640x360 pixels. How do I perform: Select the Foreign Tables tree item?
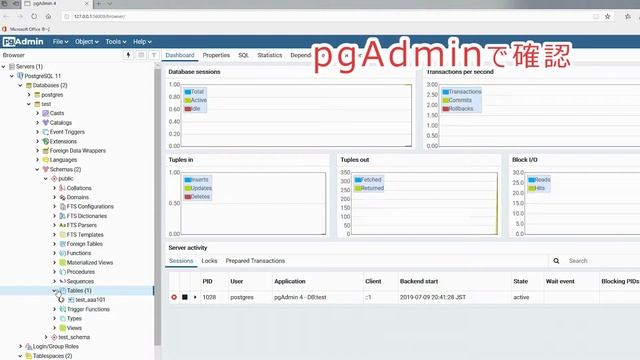[x=84, y=244]
